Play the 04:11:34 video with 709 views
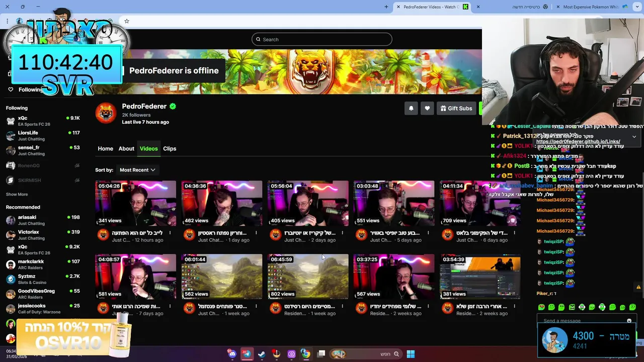The height and width of the screenshot is (362, 644). point(480,203)
